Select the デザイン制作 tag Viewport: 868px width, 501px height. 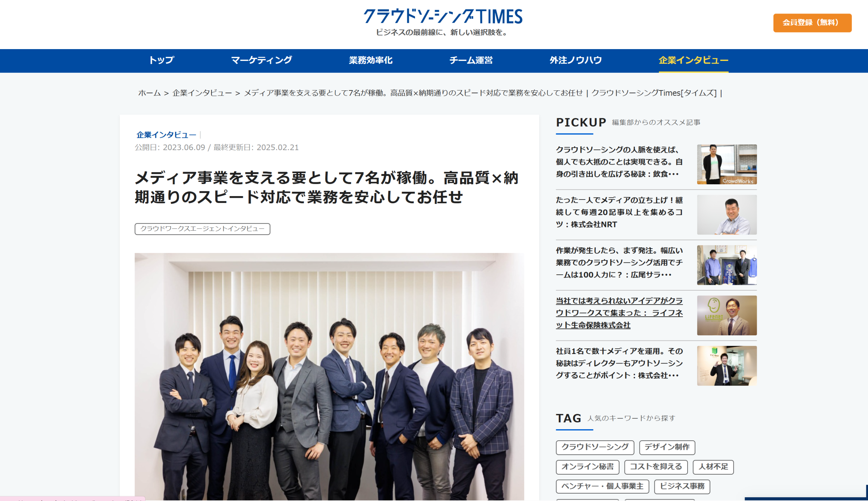667,447
